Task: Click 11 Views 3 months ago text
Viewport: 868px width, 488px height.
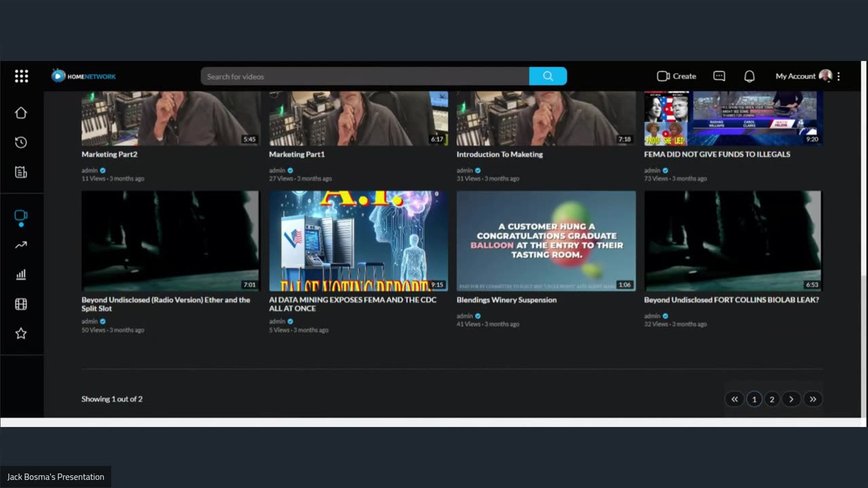Action: point(113,179)
